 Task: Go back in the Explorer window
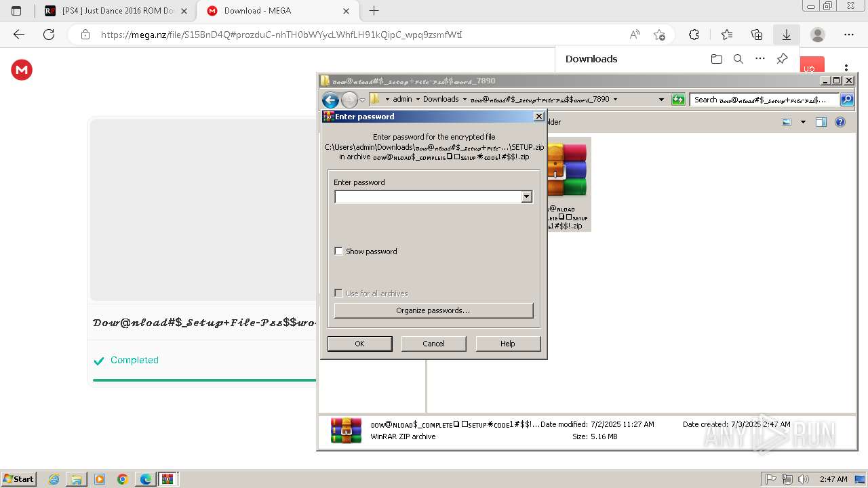330,100
